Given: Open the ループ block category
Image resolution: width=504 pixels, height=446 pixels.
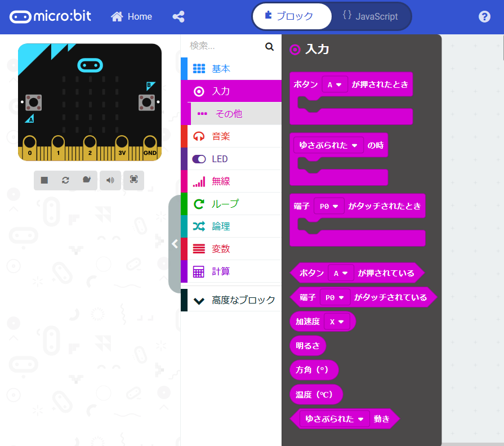Looking at the screenshot, I should point(231,204).
